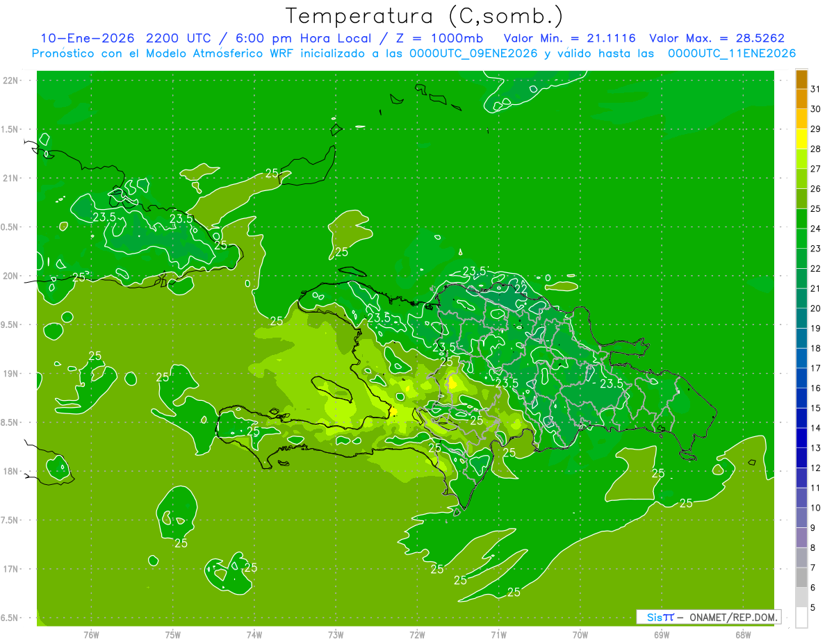The width and height of the screenshot is (834, 644).
Task: Click legend scale value "30"
Action: tap(816, 109)
